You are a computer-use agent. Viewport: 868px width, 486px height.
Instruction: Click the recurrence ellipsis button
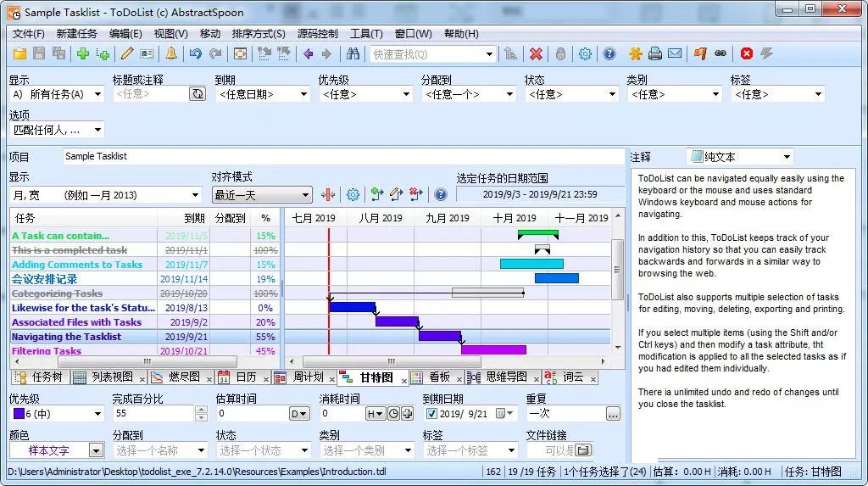pos(613,414)
